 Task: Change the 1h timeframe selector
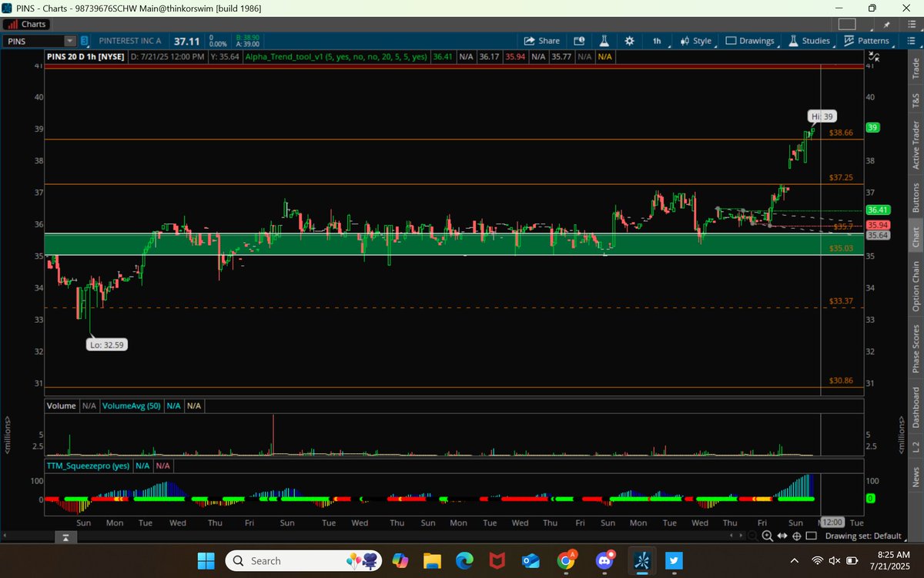tap(657, 41)
